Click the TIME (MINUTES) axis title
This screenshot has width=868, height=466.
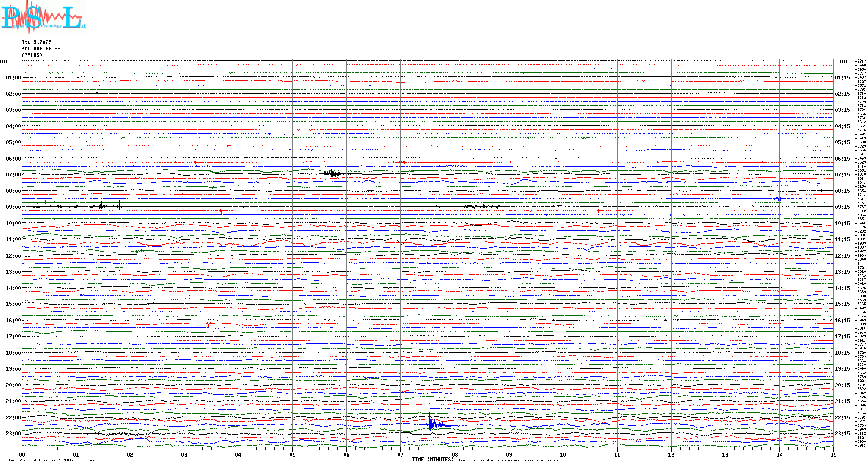coord(432,460)
